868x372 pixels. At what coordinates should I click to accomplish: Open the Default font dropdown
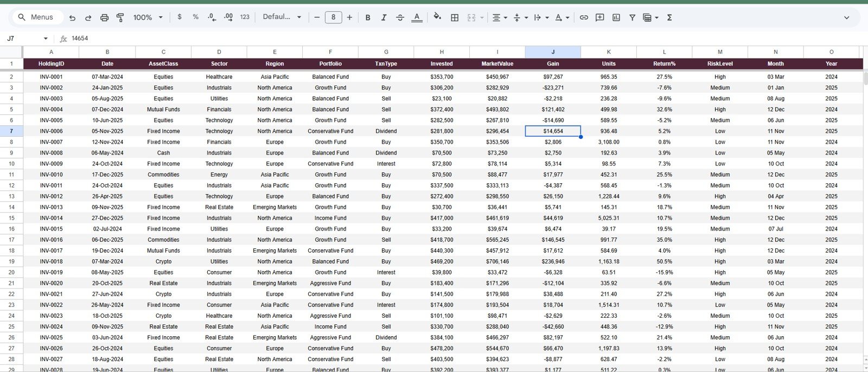[x=282, y=17]
